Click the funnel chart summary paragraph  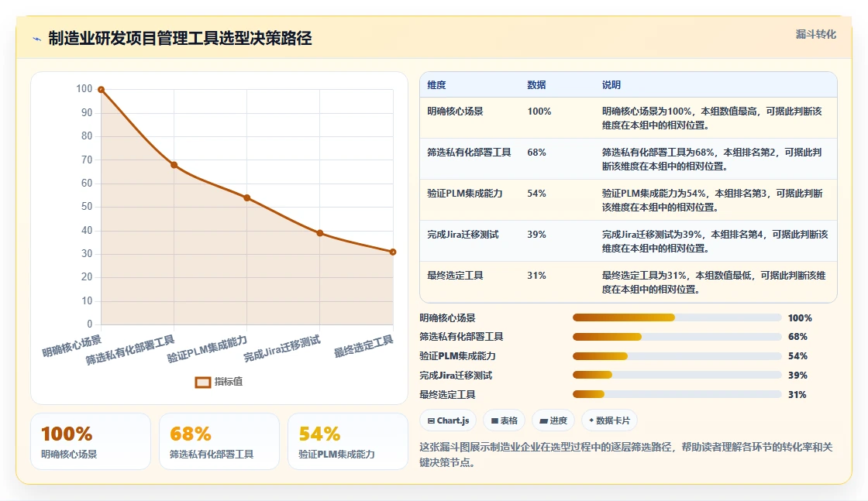coord(626,455)
